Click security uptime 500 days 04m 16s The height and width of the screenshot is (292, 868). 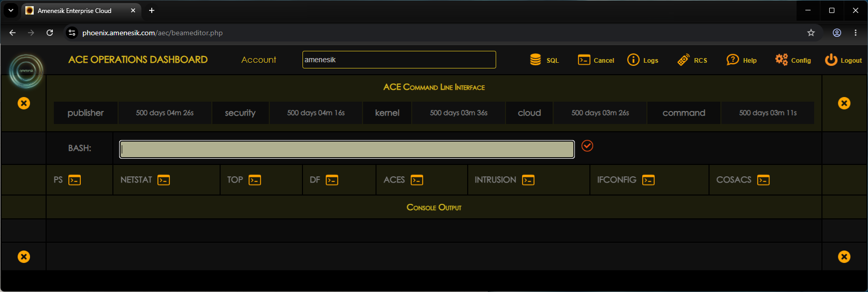[316, 113]
